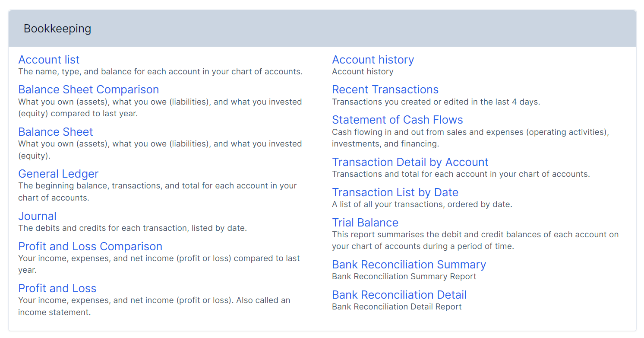Viewport: 644px width, 338px height.
Task: Open the Account list report
Action: pos(49,60)
